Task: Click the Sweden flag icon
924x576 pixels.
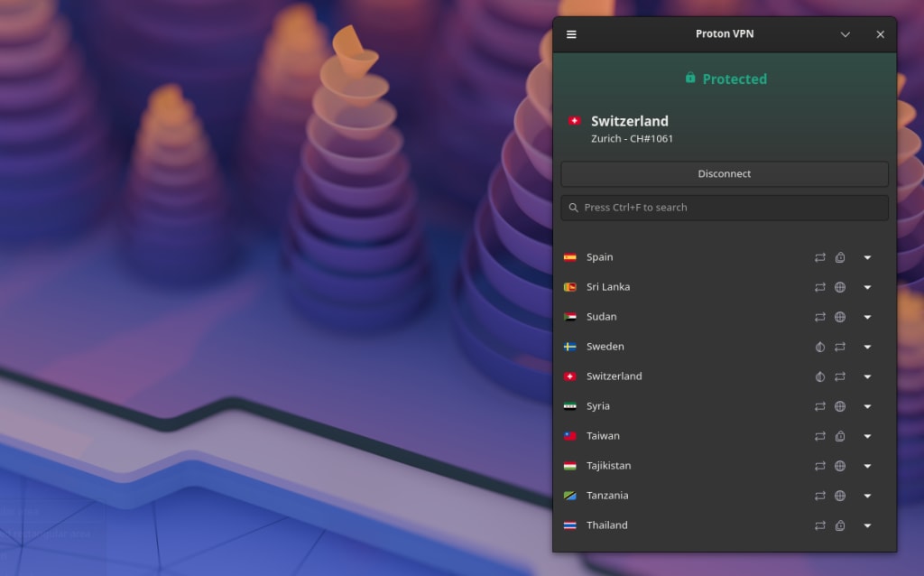Action: tap(570, 347)
